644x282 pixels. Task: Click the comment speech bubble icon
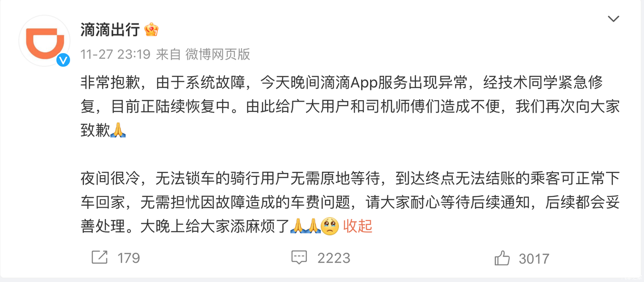coord(299,258)
